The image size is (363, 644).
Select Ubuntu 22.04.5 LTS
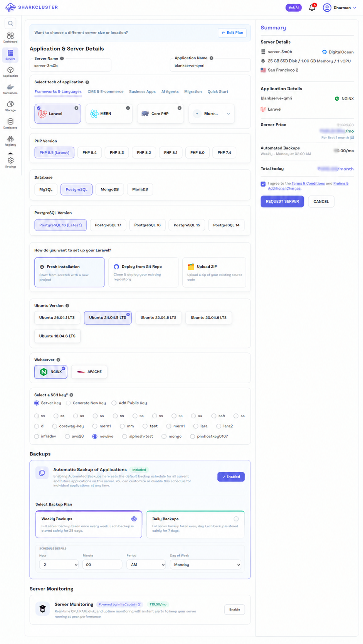(158, 318)
